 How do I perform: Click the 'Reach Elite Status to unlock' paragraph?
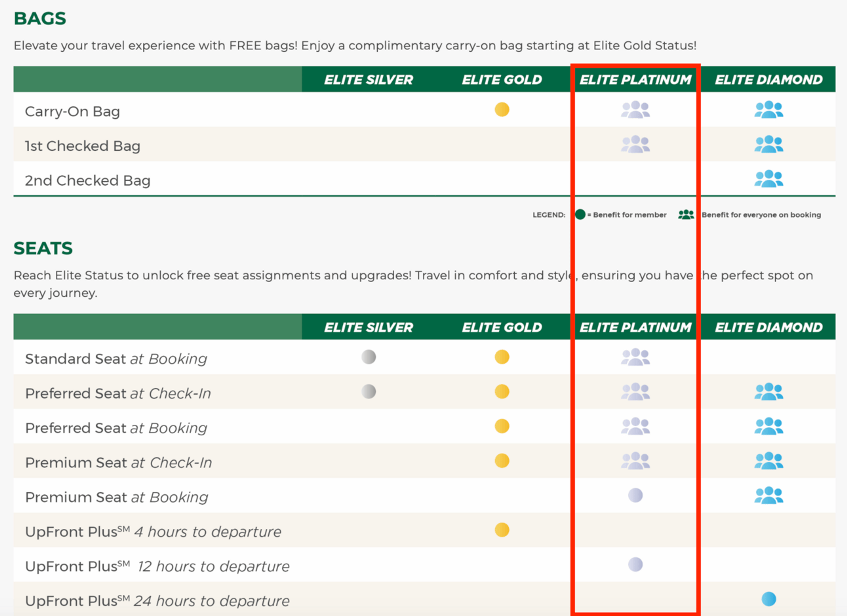pyautogui.click(x=413, y=284)
